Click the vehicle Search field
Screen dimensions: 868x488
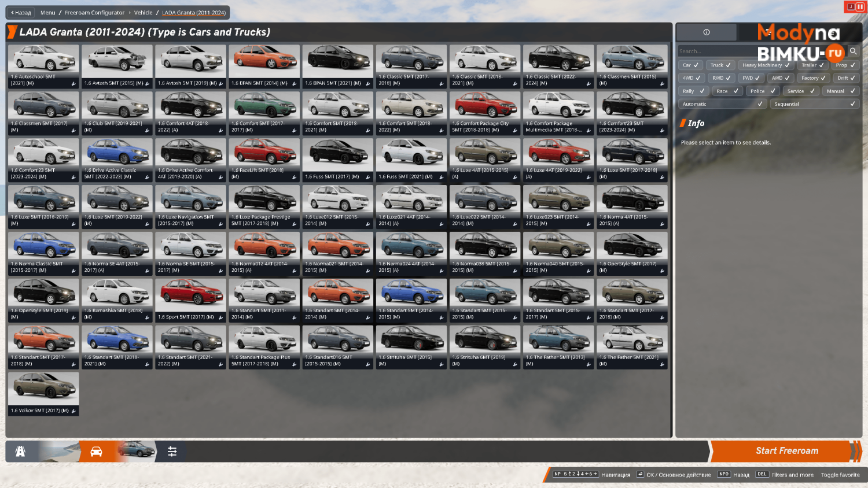762,51
